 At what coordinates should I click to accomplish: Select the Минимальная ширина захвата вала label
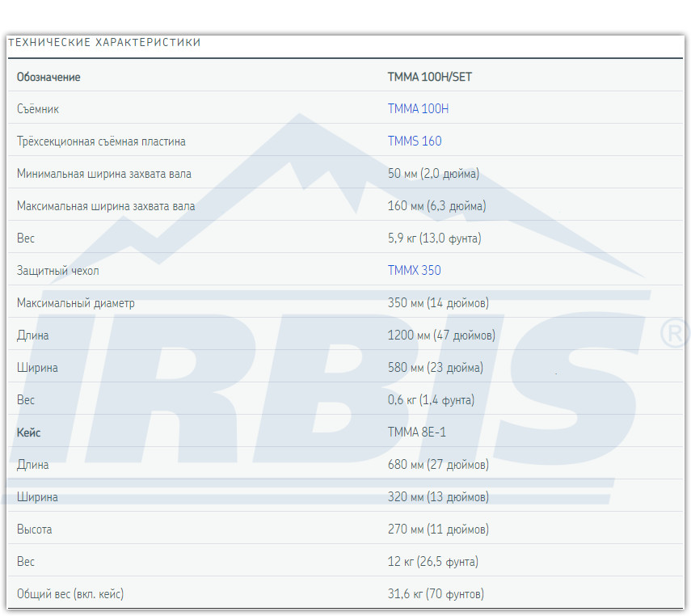tap(104, 174)
